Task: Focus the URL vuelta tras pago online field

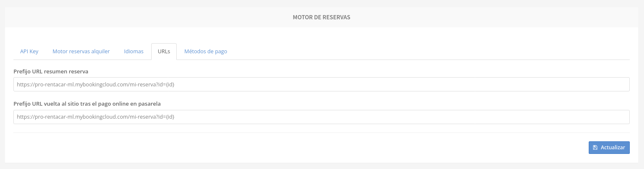Action: [322, 117]
